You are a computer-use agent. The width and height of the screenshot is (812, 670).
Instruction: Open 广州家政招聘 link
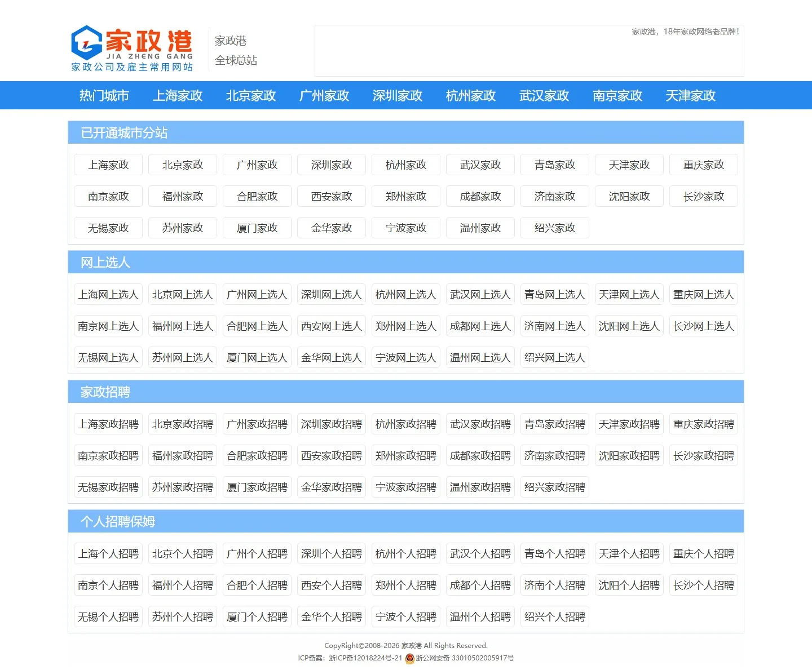point(257,424)
